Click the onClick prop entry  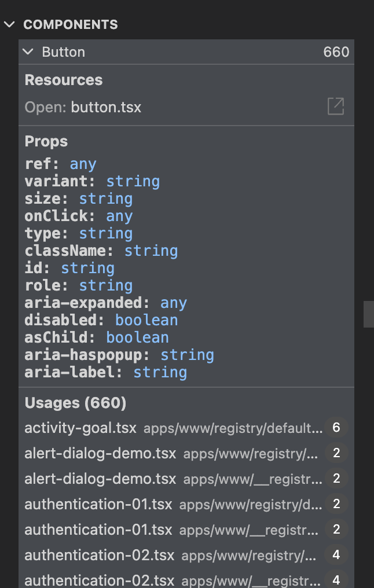pos(79,216)
